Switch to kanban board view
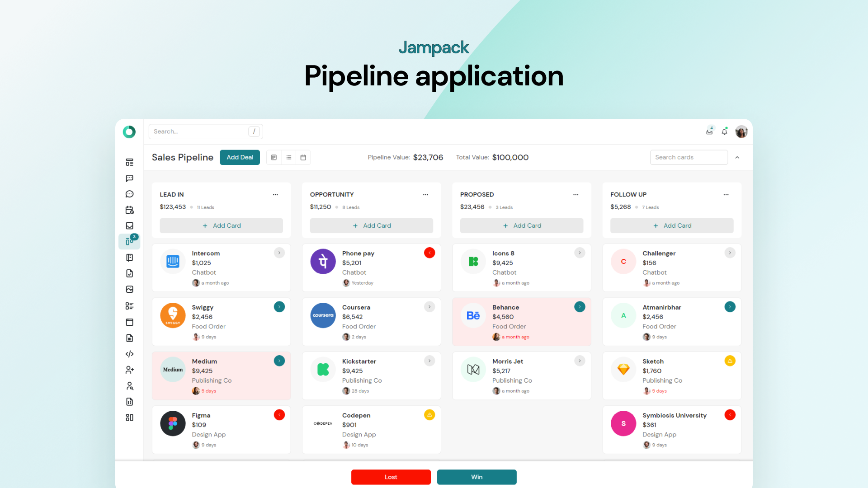This screenshot has width=868, height=488. pyautogui.click(x=274, y=157)
